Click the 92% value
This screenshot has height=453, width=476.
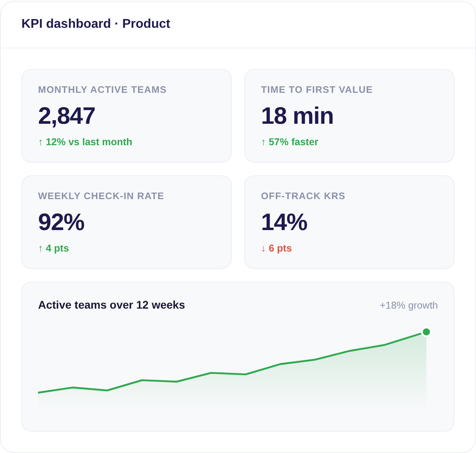click(x=61, y=222)
